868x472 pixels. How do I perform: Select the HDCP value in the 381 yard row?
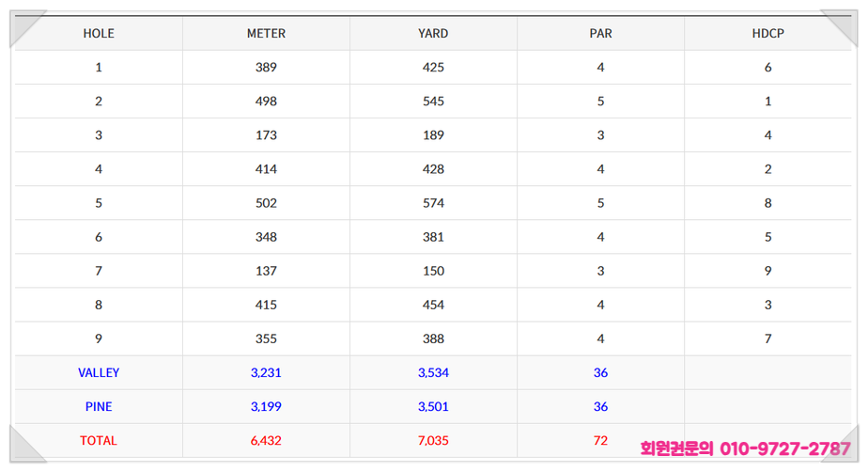point(767,237)
